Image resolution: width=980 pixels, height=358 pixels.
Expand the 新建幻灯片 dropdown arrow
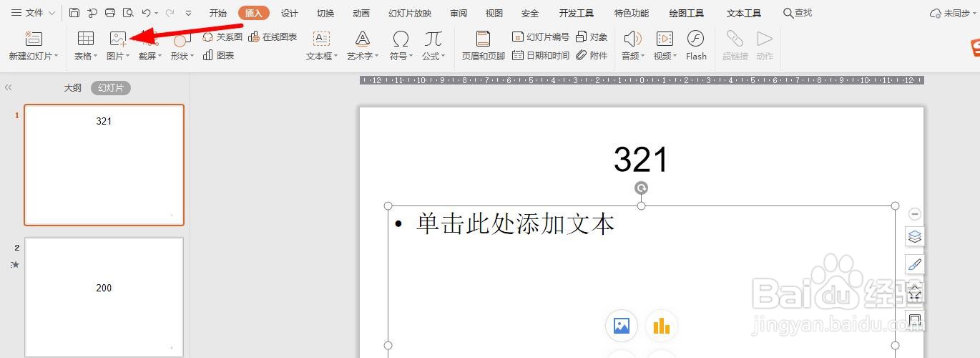pos(57,57)
